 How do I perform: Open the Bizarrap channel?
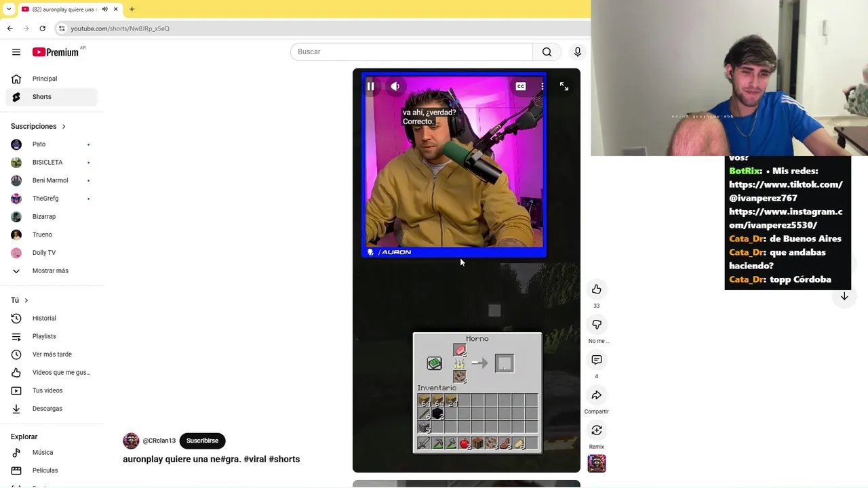[x=52, y=217]
